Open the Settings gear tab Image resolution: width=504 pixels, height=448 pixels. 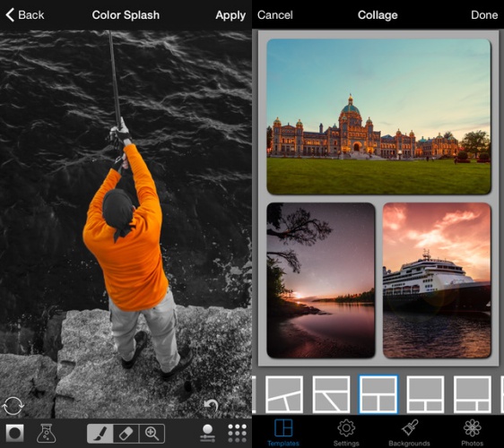click(346, 432)
